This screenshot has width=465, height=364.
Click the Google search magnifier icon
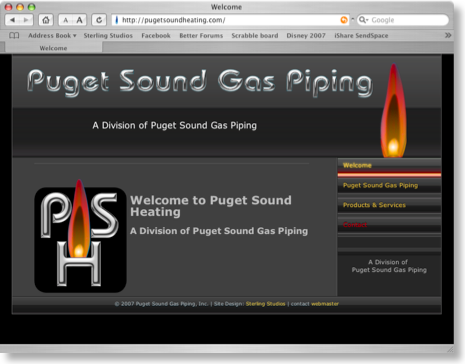(363, 20)
